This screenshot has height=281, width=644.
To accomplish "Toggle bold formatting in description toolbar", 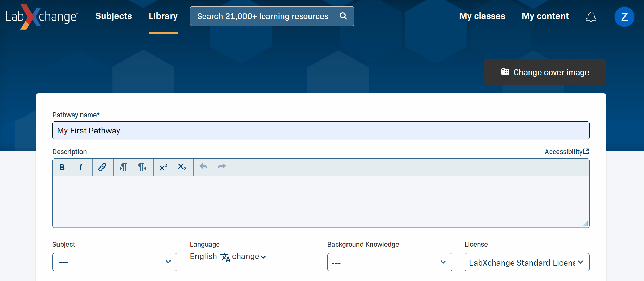I will point(62,167).
